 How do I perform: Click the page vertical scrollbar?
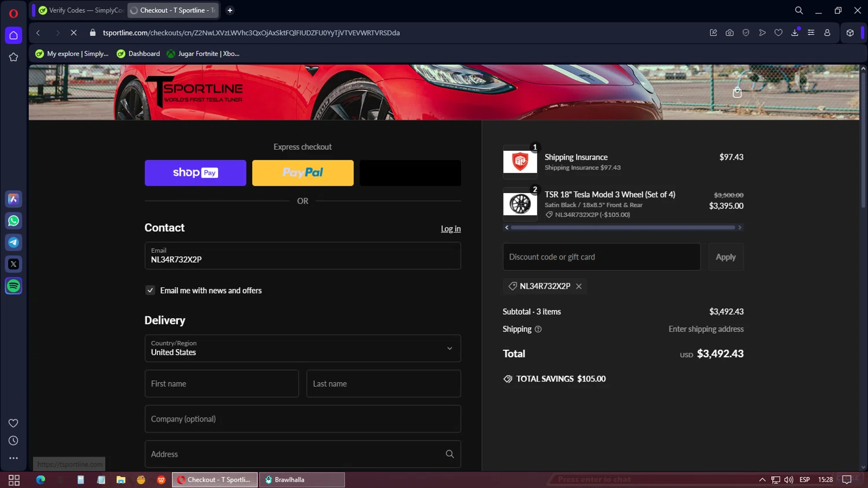coord(863,139)
